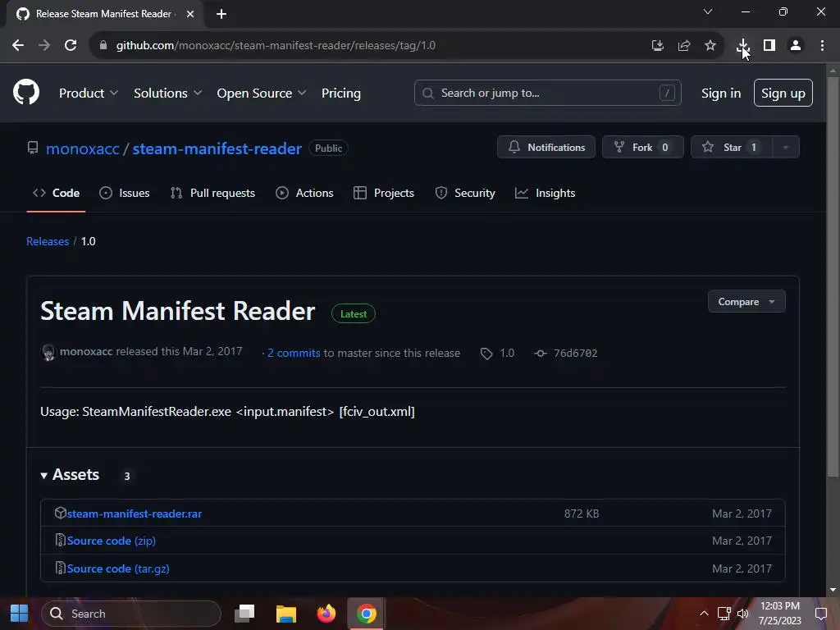Image resolution: width=840 pixels, height=630 pixels.
Task: Click the GitHub Octocat logo
Action: (x=26, y=92)
